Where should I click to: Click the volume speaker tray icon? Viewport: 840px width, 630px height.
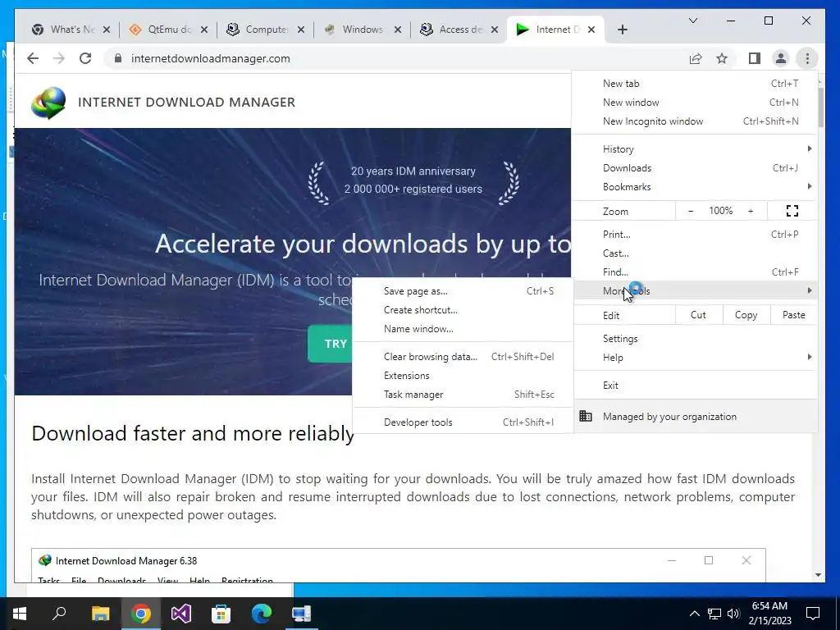(734, 614)
